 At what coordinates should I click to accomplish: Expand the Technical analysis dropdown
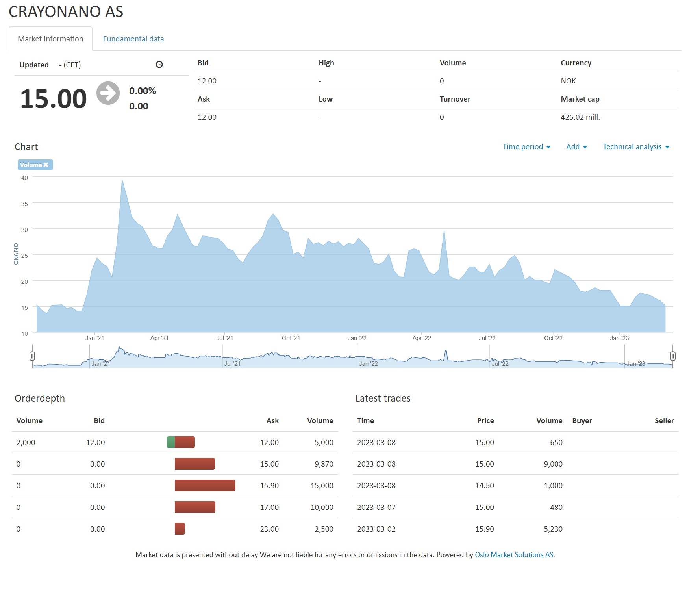point(636,147)
